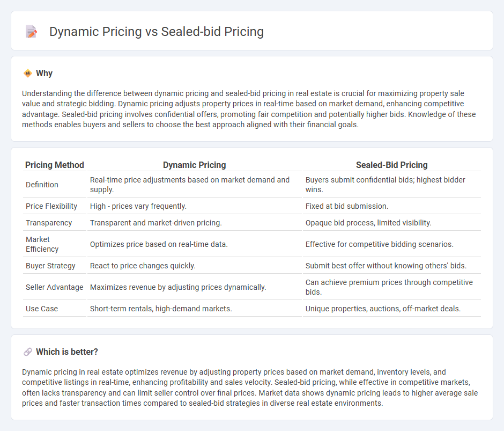Click the orange diamond icon next to Why
Image resolution: width=504 pixels, height=431 pixels.
[28, 74]
